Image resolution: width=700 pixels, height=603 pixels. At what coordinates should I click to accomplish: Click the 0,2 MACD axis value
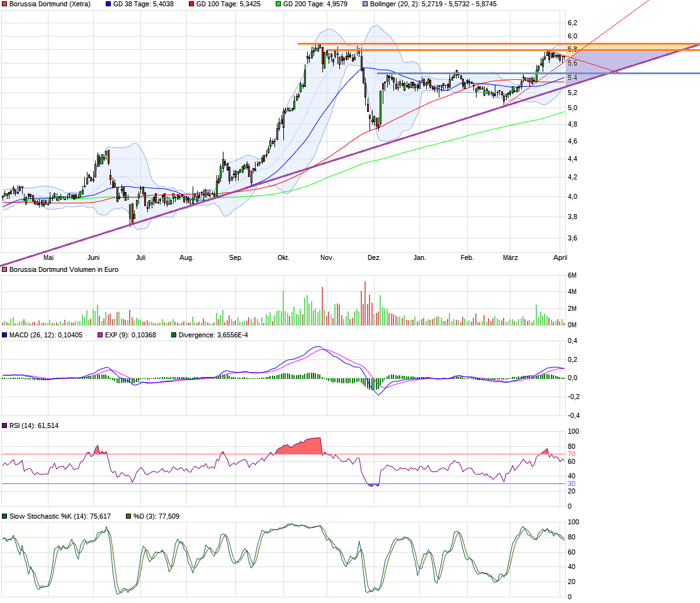pyautogui.click(x=572, y=360)
